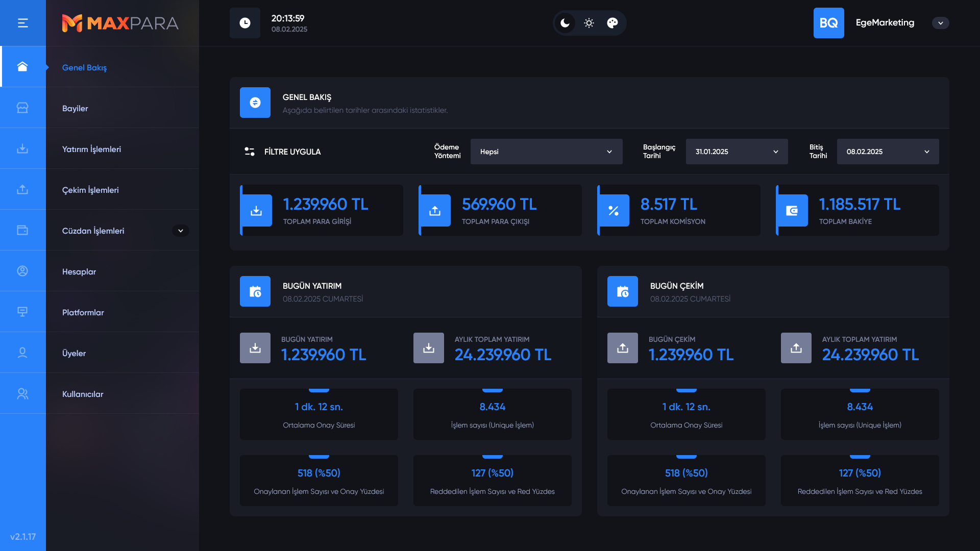Click the Bayiler store icon
The height and width of the screenshot is (551, 980).
click(22, 108)
